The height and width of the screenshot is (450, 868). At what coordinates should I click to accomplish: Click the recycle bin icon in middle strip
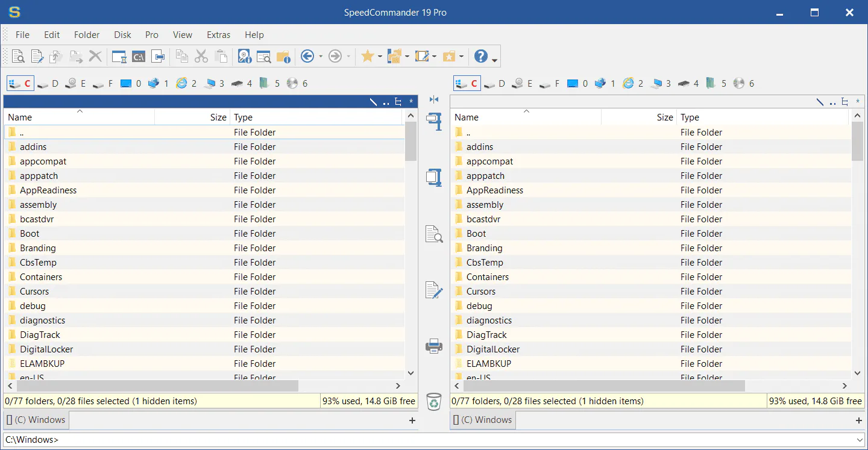(434, 401)
